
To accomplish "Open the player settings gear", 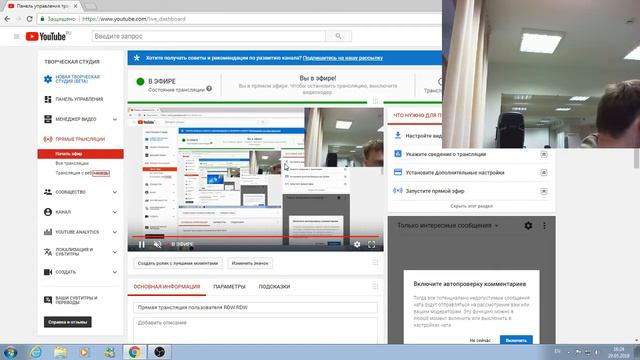I will click(357, 244).
